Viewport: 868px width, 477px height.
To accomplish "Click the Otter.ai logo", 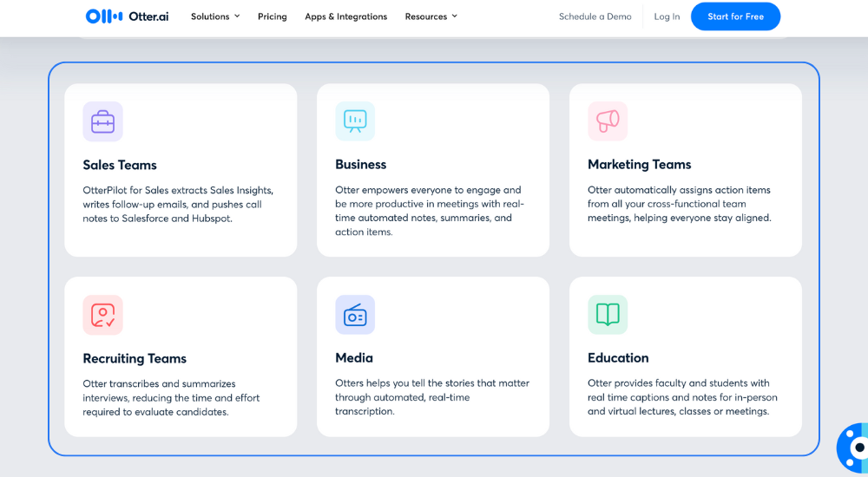I will coord(127,16).
